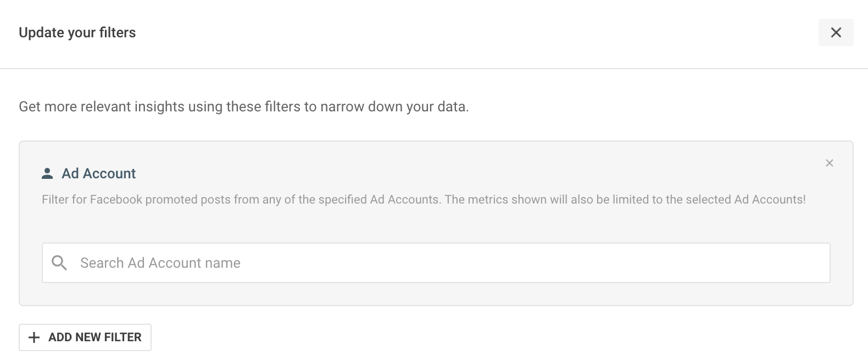Click the plus icon on Add New Filter

[x=34, y=337]
